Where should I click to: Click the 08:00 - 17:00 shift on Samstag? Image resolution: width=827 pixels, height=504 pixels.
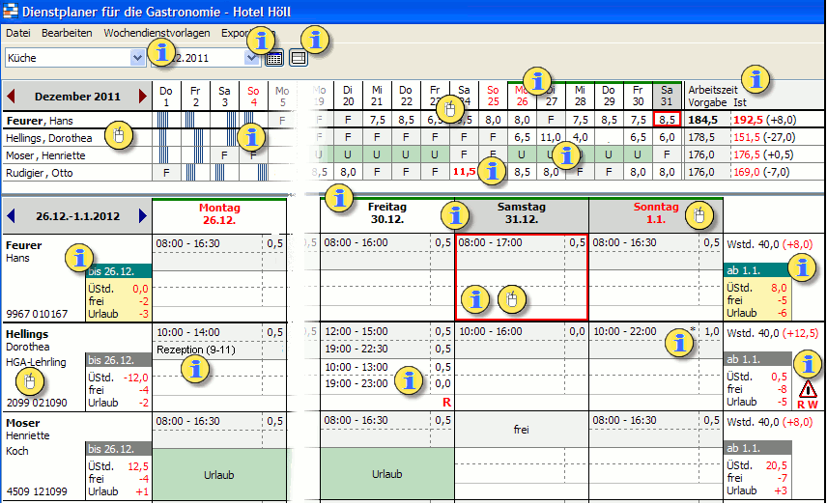490,243
